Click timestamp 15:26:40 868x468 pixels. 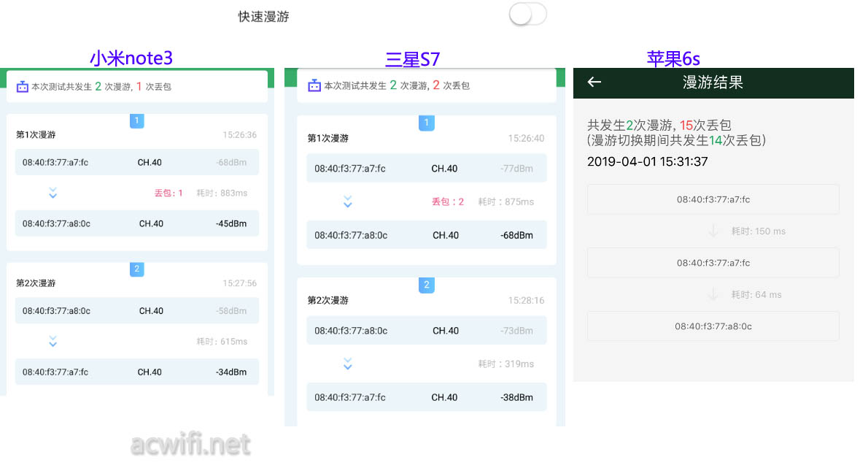526,138
